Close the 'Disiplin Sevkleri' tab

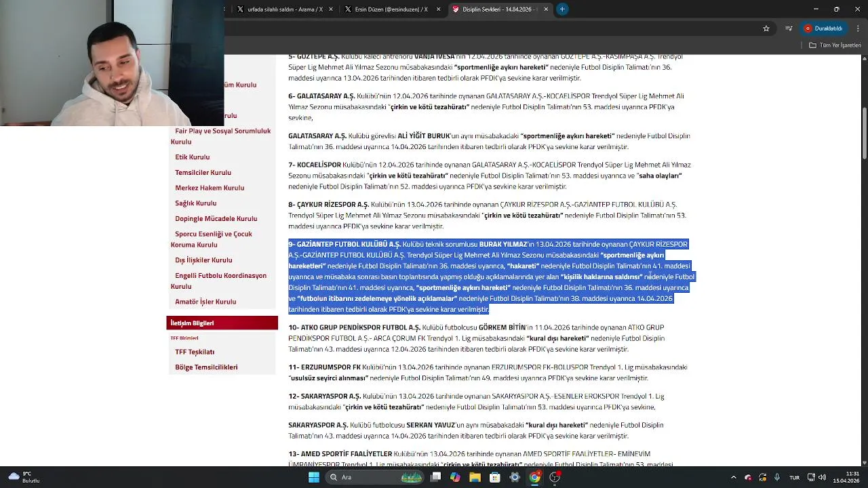[x=546, y=9]
